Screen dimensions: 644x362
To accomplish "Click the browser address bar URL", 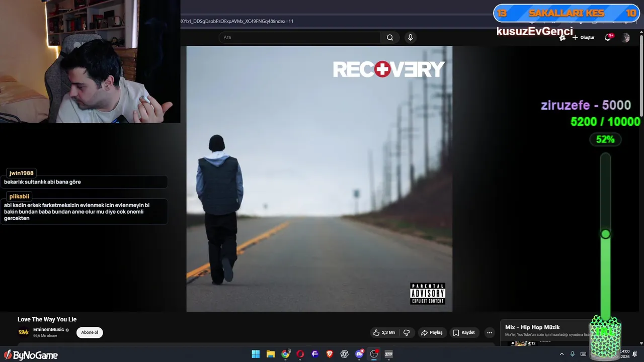I will coord(237,21).
